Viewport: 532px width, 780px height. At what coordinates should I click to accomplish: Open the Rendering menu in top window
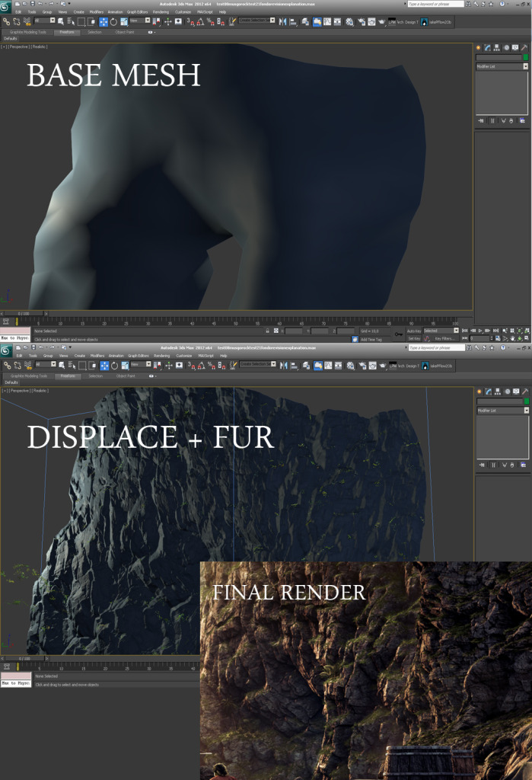pos(161,12)
